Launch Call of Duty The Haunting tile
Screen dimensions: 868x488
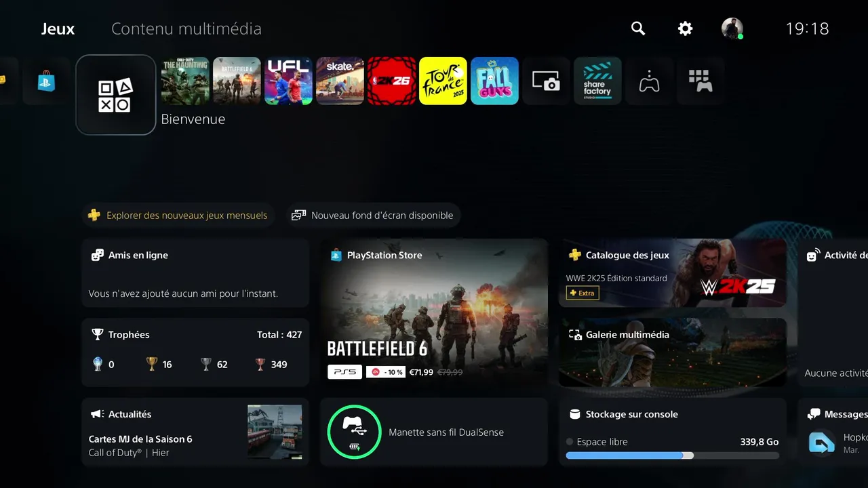click(x=185, y=81)
